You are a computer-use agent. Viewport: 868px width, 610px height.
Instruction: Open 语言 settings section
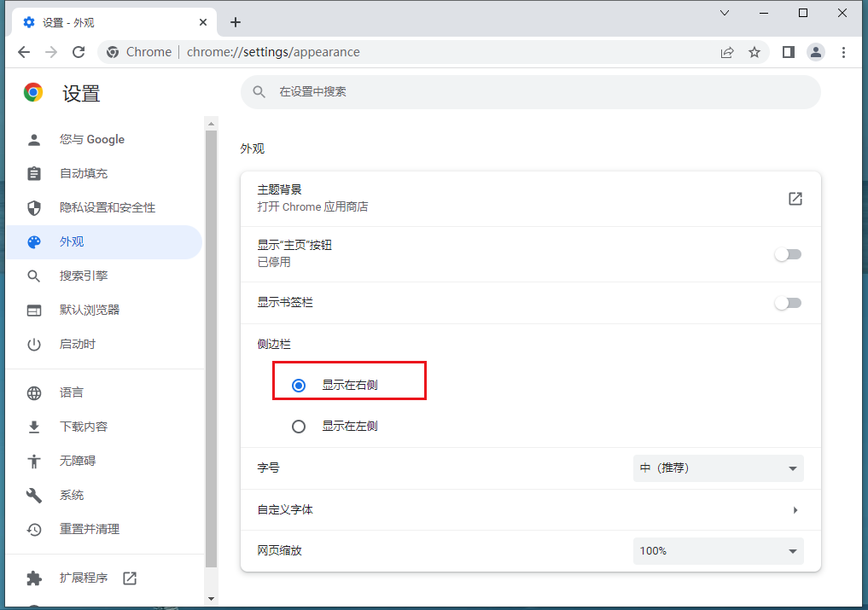[105, 392]
